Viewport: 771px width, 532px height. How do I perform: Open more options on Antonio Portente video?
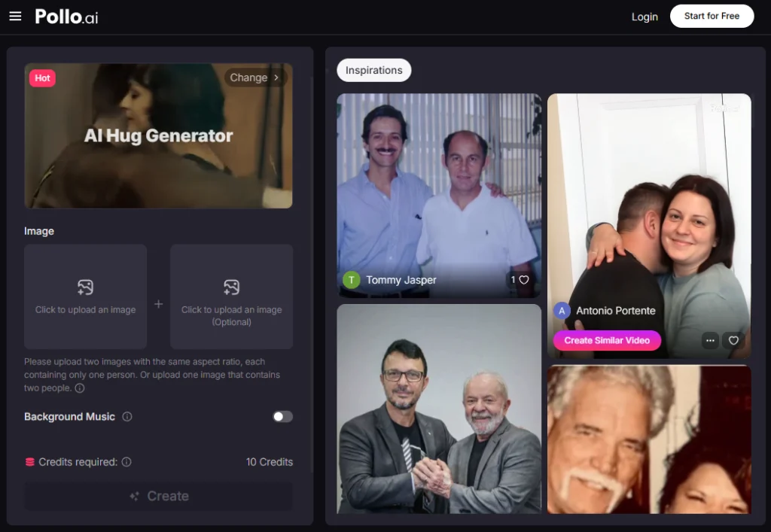[x=709, y=341]
